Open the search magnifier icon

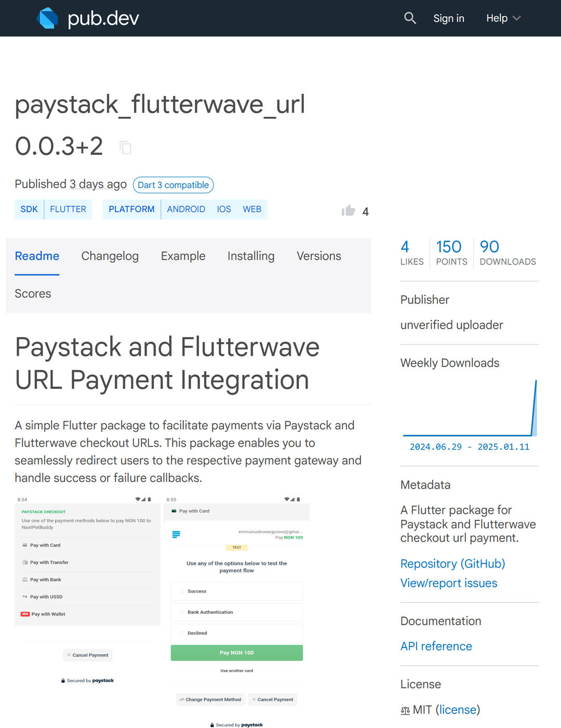pyautogui.click(x=410, y=18)
